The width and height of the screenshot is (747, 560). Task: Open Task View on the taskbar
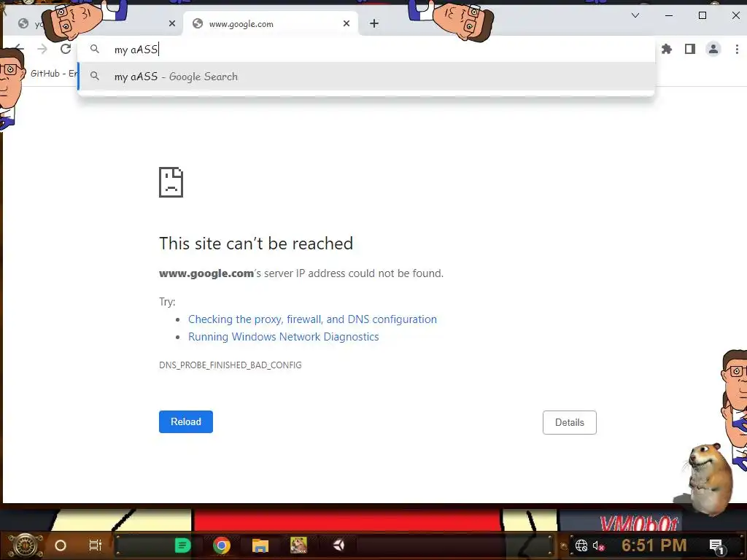[96, 545]
